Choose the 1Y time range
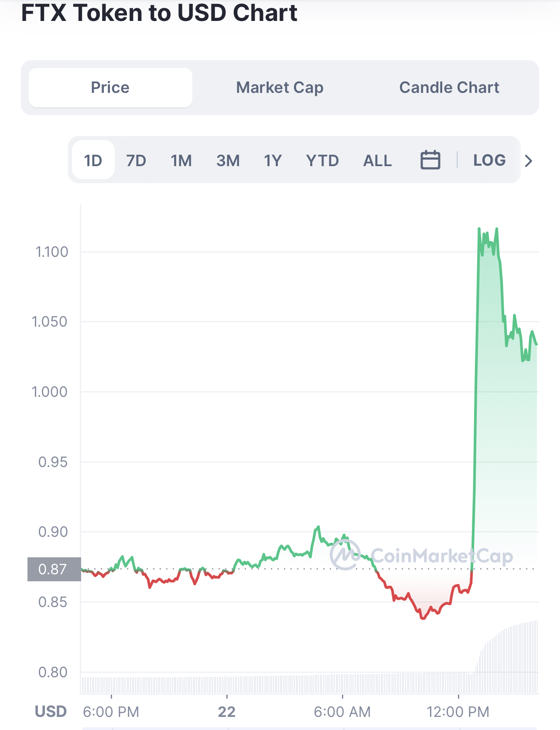 (273, 160)
